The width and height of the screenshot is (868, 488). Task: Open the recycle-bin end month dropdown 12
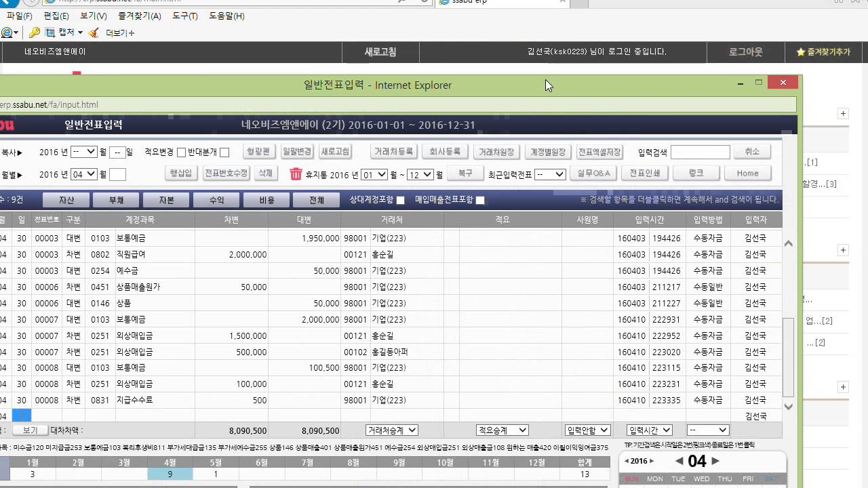(420, 174)
